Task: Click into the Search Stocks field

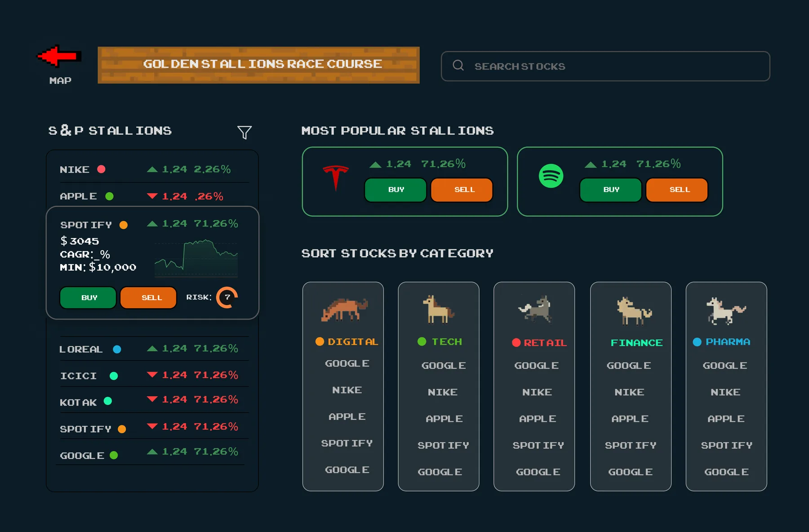Action: (605, 66)
